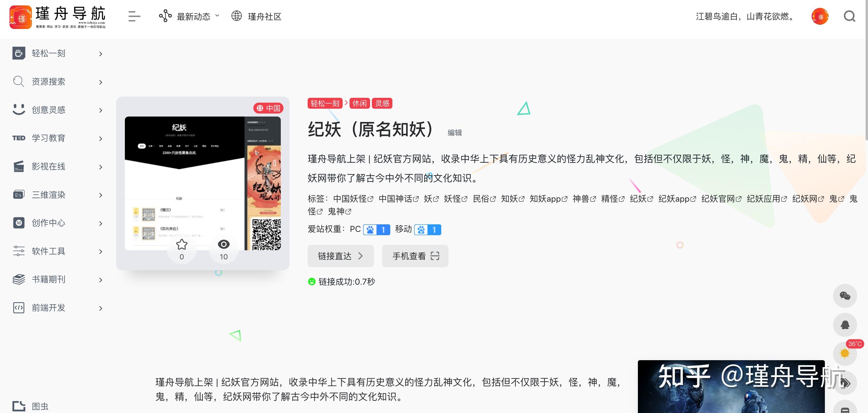Open the 中国神话 tag link
Viewport: 868px width, 413px height.
coord(399,199)
